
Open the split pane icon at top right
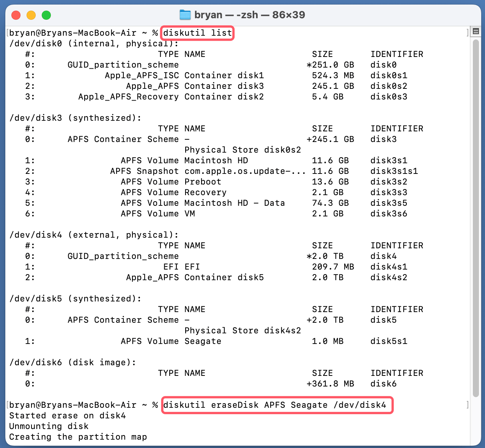[476, 31]
